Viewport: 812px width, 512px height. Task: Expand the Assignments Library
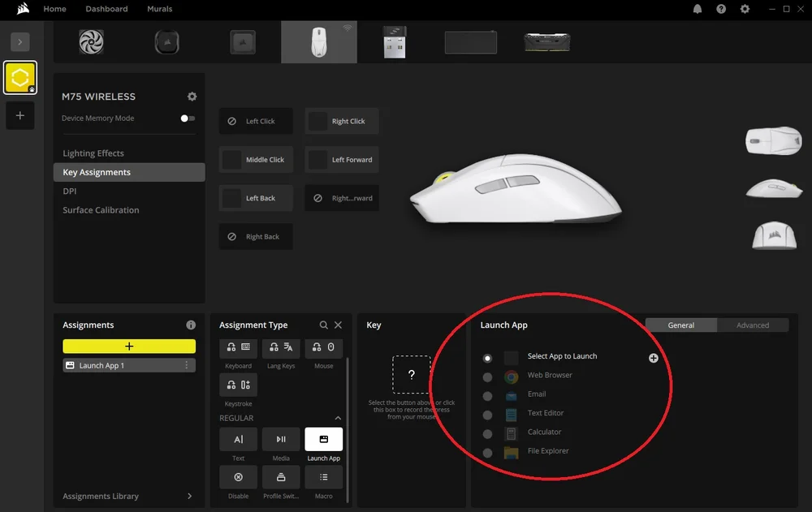coord(127,496)
